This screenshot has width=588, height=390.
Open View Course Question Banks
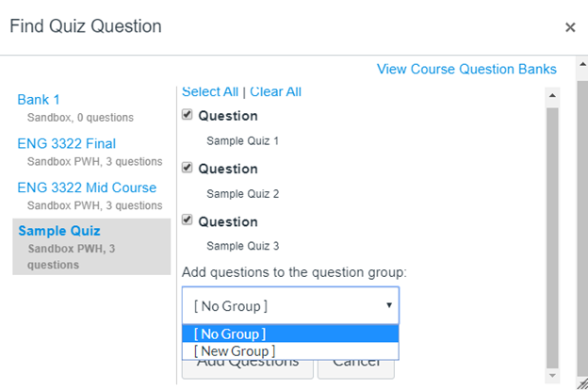pos(466,69)
